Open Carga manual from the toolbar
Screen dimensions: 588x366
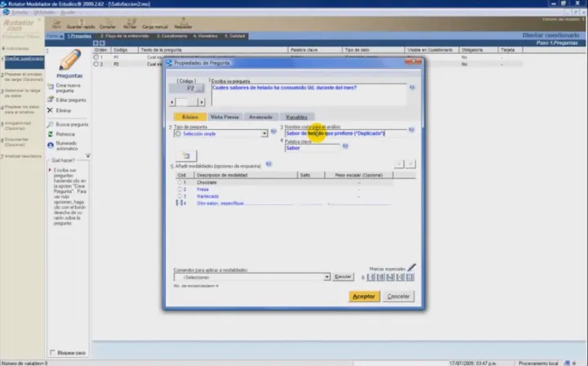pos(155,23)
